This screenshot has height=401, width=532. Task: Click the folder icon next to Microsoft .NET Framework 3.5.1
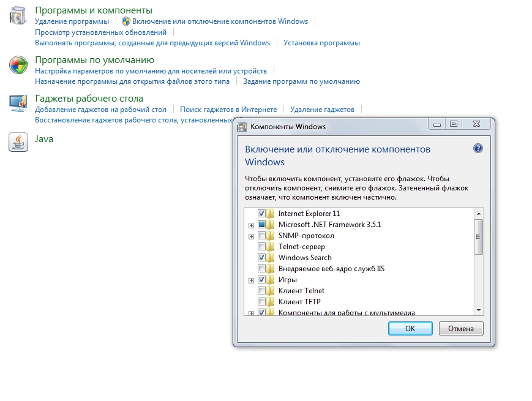point(271,225)
